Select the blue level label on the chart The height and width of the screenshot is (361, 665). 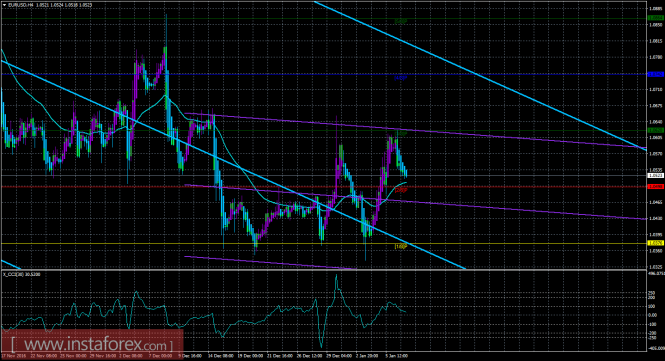pos(400,78)
